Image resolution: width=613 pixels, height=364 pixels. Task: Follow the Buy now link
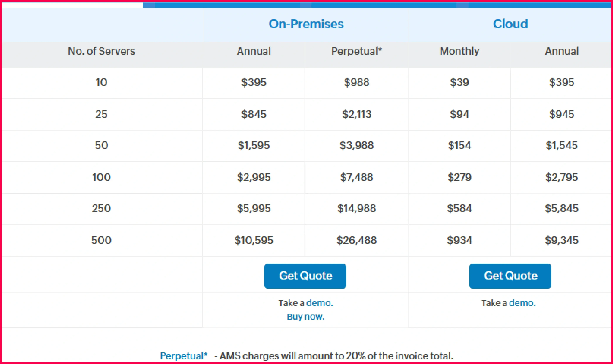click(x=306, y=317)
